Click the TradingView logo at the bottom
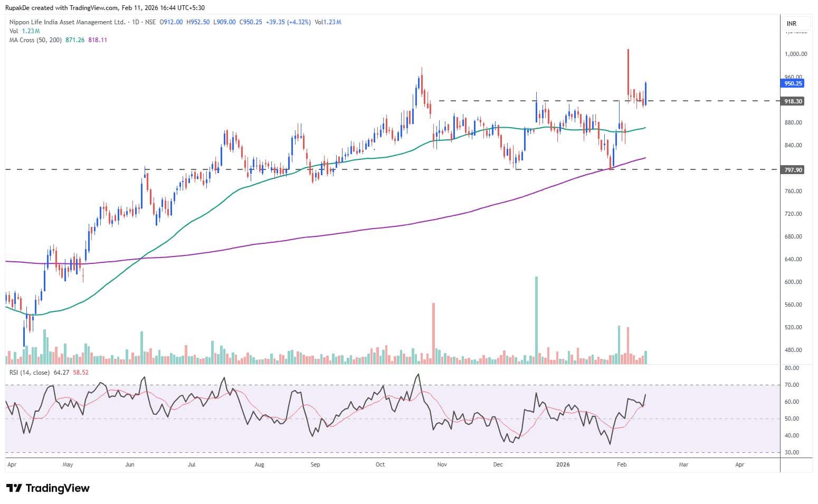818x504 pixels. click(x=47, y=488)
